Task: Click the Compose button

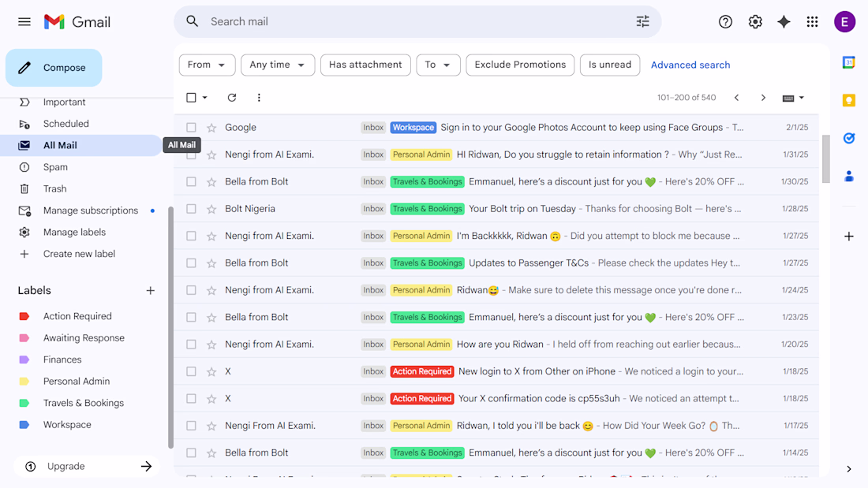Action: (x=54, y=68)
